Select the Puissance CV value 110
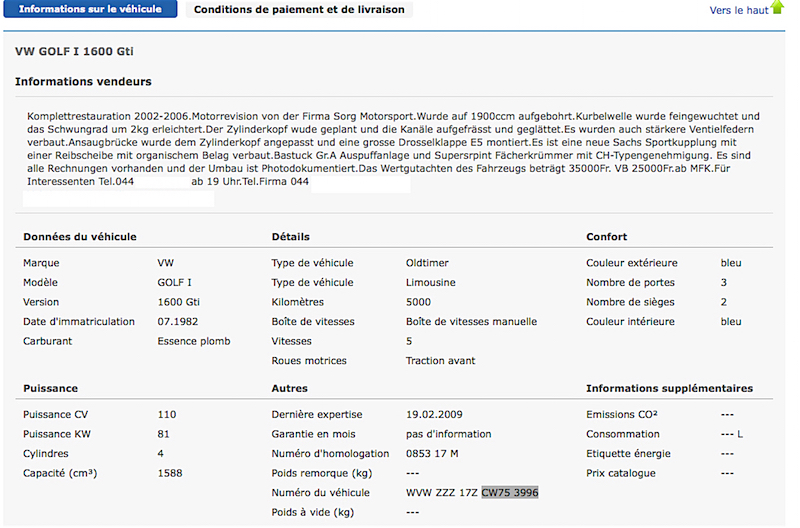 [x=166, y=414]
